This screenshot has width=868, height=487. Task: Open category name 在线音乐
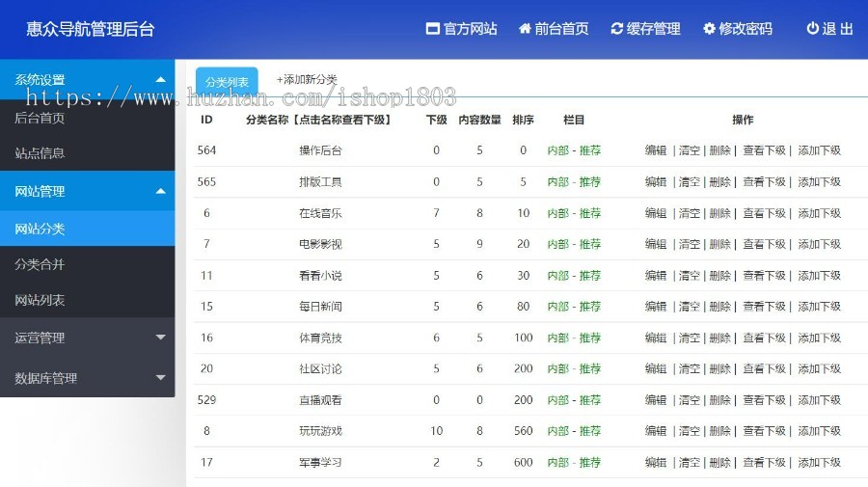(320, 213)
